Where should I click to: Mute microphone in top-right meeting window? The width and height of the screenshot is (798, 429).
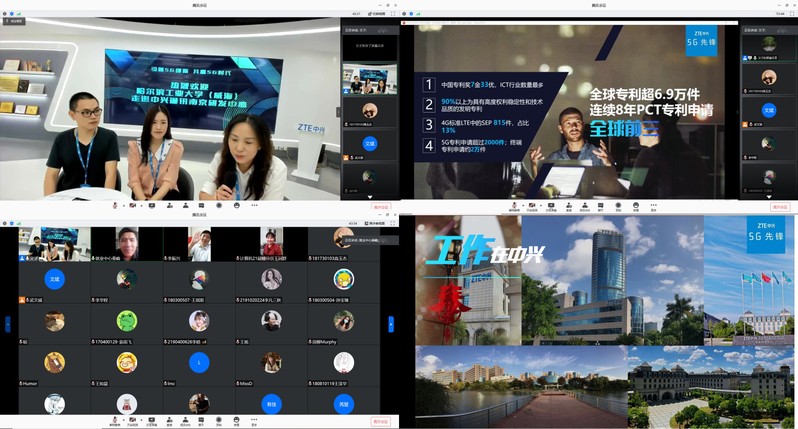click(514, 206)
